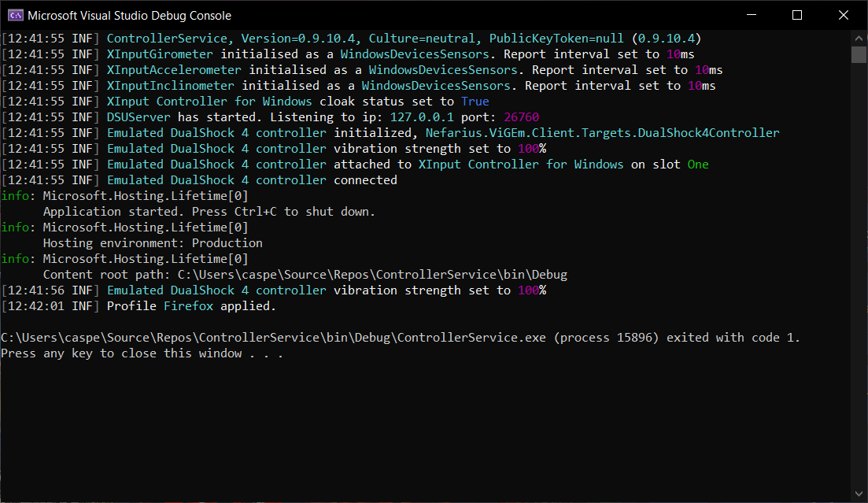Click '(process 15896)' text
Viewport: 868px width, 503px height.
[x=607, y=338]
